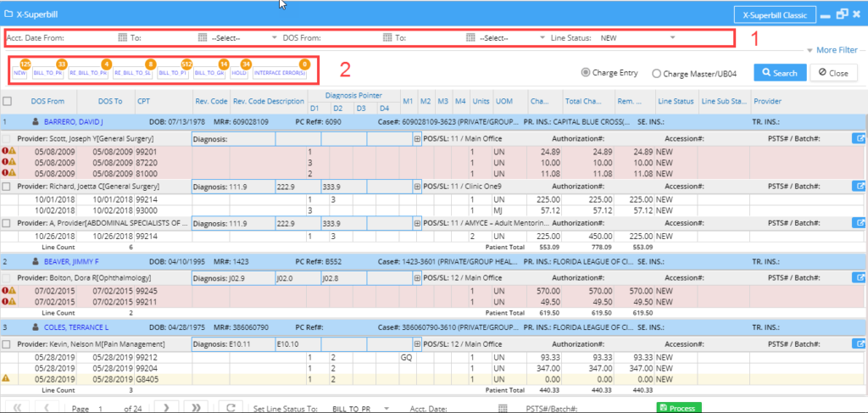
Task: Check the Provider Scott, Joseph Y checkbox
Action: [x=7, y=139]
